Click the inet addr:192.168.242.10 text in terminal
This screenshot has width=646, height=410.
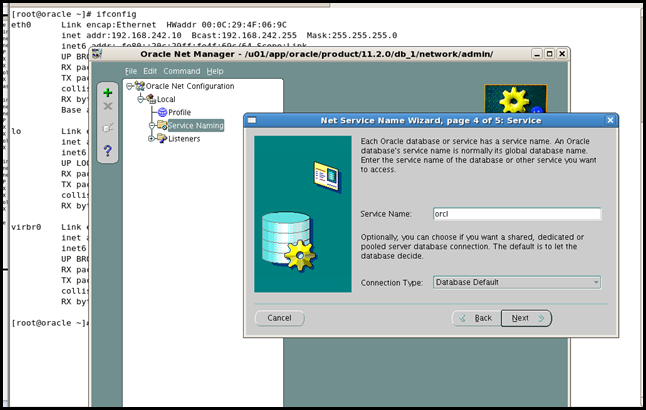click(122, 35)
